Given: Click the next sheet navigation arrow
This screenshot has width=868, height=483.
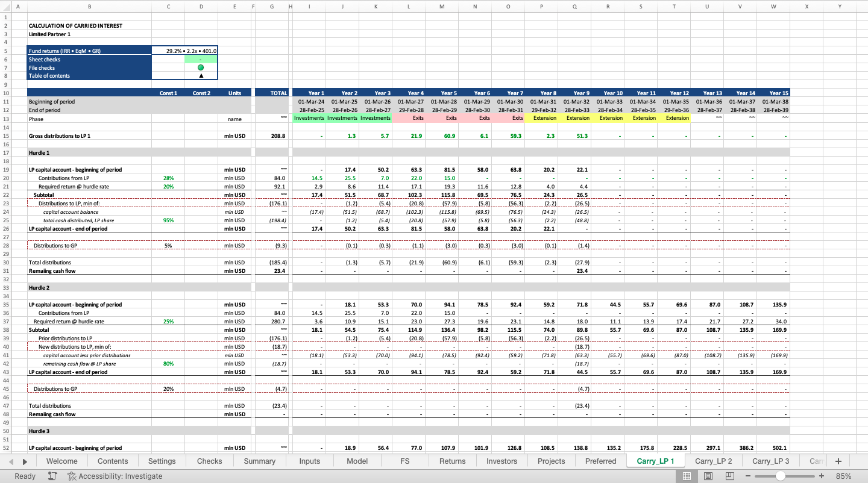Looking at the screenshot, I should (x=25, y=461).
